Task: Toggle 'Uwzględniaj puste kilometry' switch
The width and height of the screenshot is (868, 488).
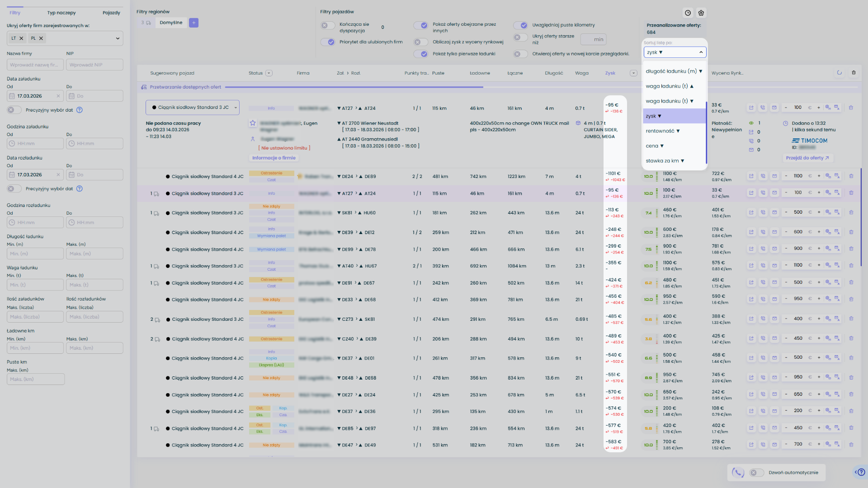Action: click(520, 25)
